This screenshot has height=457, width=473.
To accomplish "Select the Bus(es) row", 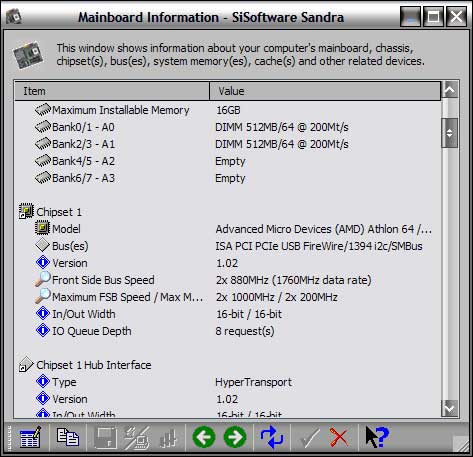I will click(x=228, y=246).
